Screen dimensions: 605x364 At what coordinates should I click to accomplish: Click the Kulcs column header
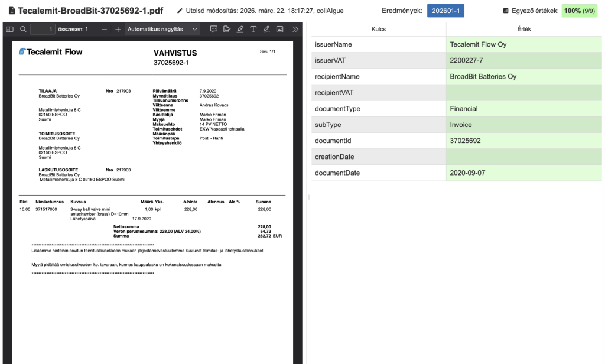coord(379,29)
